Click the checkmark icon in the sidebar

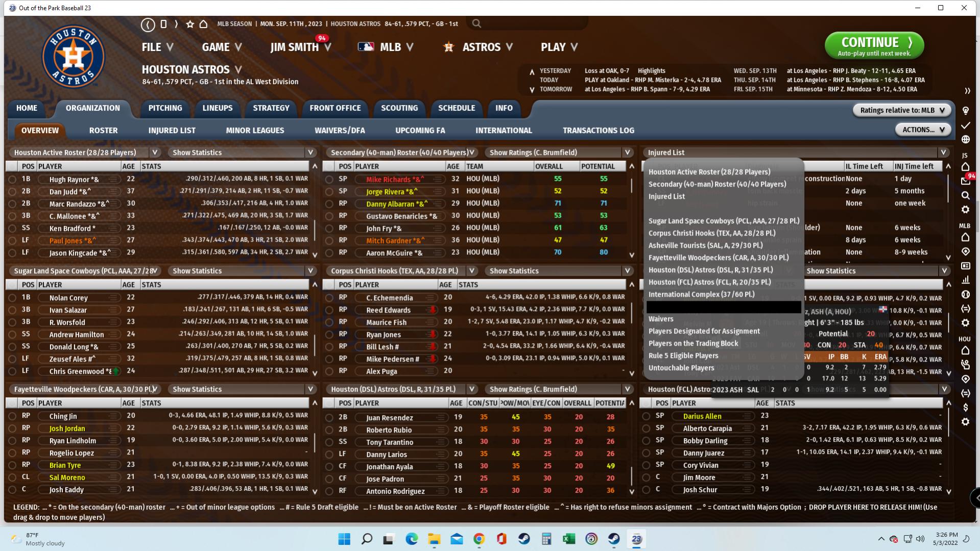coord(965,125)
